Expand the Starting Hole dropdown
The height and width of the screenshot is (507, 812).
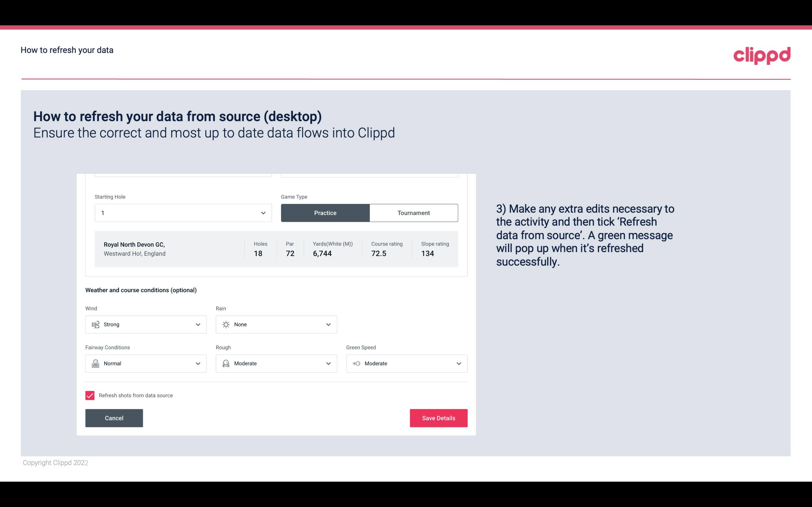point(262,213)
